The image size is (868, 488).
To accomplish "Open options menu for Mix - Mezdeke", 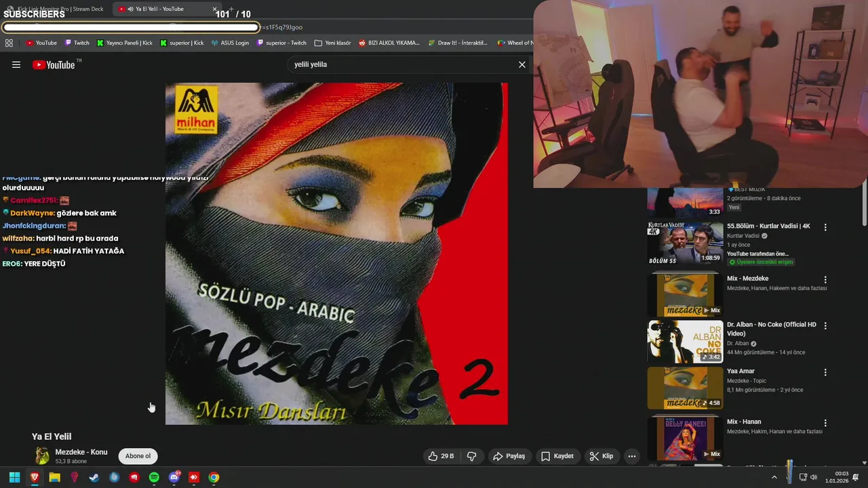I will click(x=825, y=279).
